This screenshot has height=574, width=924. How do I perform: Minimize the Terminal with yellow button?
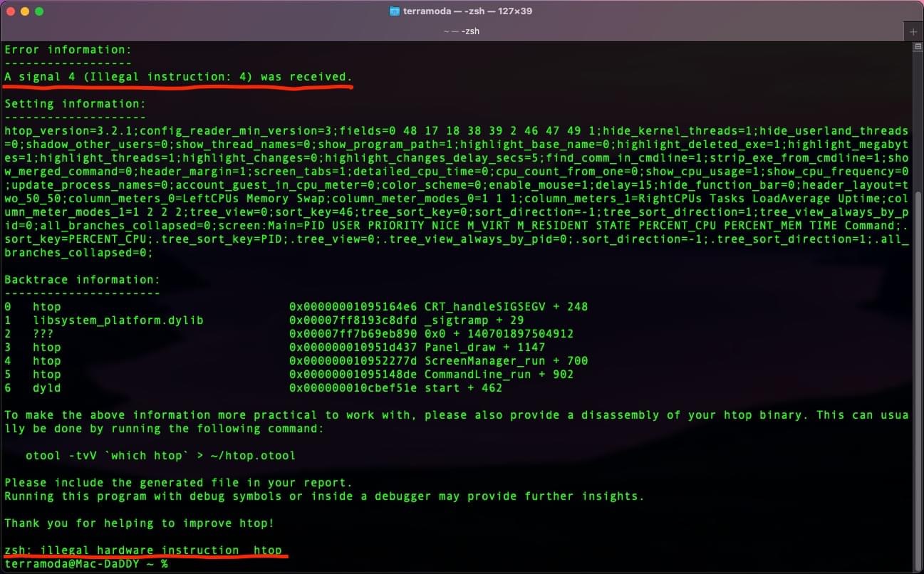25,11
